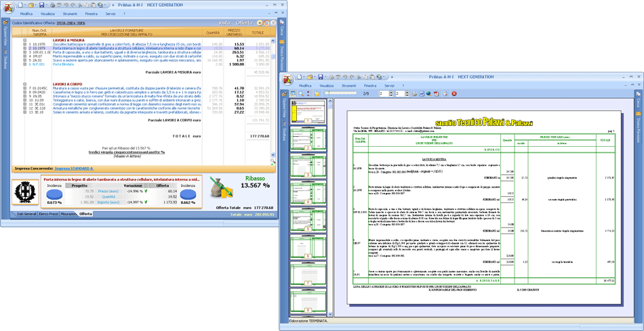Open Visualizza menu in left window
The width and height of the screenshot is (644, 331).
tap(47, 14)
